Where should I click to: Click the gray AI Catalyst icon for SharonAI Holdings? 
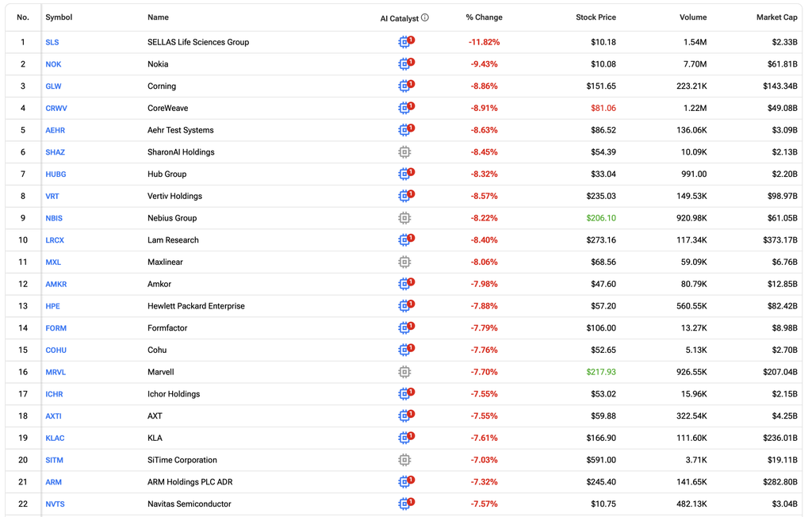pos(404,151)
